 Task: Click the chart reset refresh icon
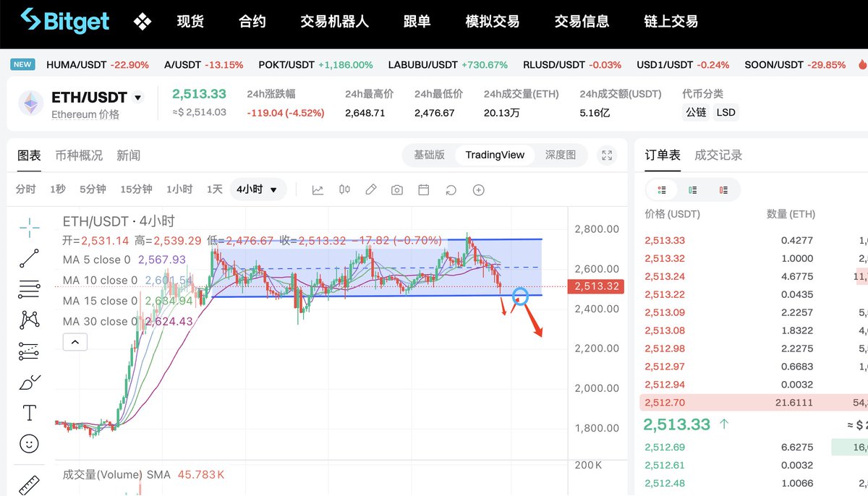click(451, 190)
